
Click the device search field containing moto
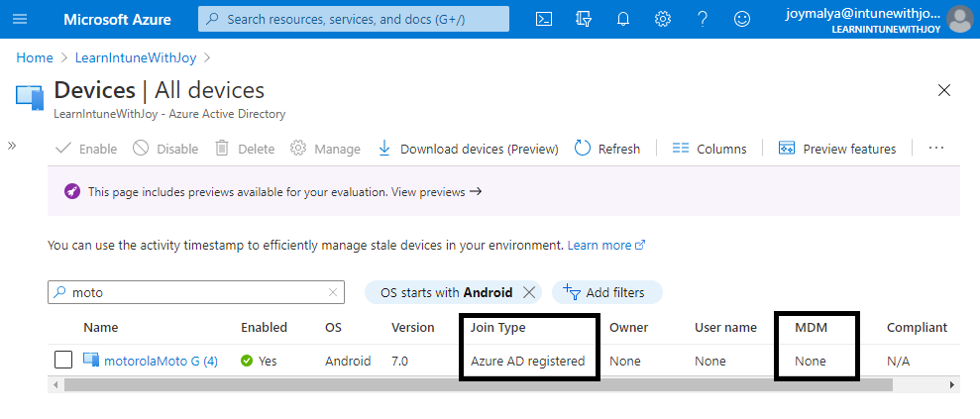196,292
